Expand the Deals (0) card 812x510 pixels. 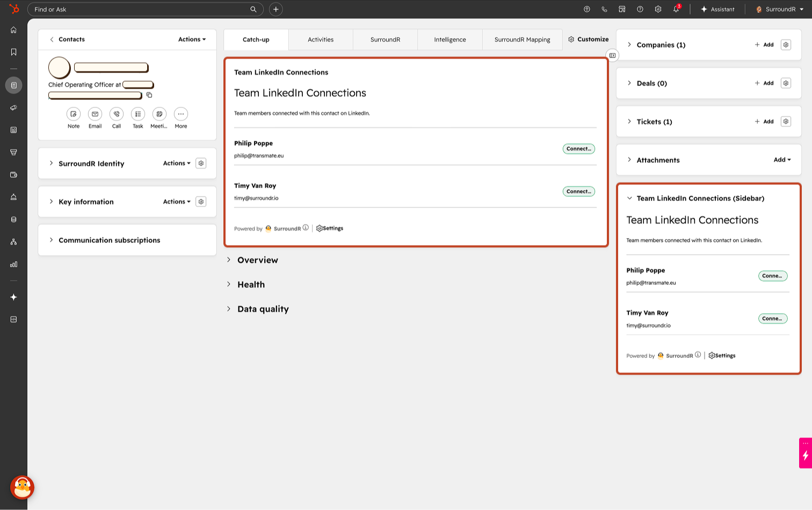[629, 83]
